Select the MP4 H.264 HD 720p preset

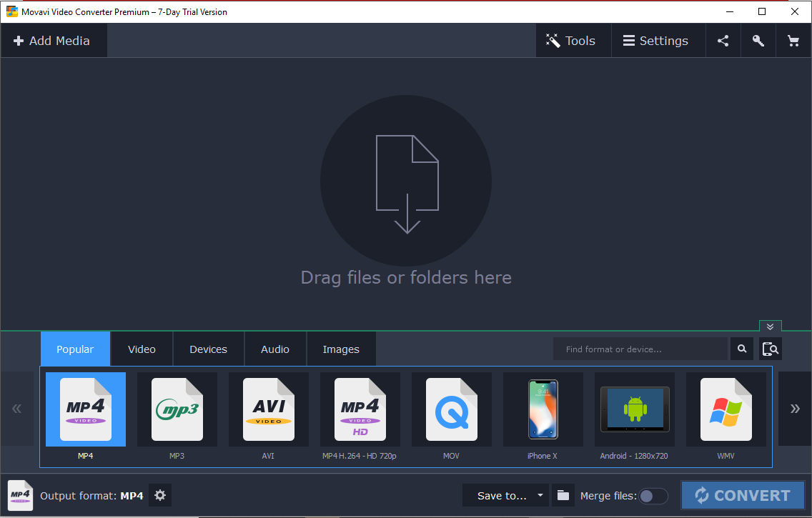coord(360,409)
